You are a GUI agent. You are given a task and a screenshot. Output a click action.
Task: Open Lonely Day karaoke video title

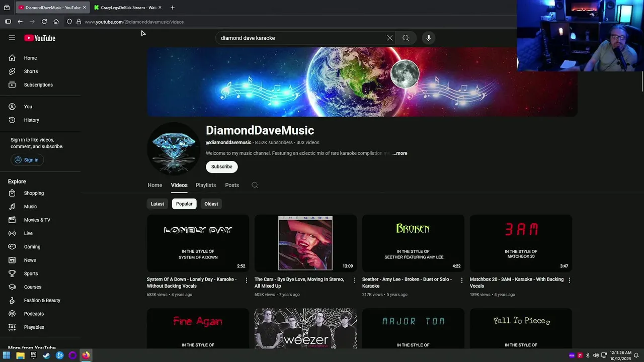[x=192, y=283]
